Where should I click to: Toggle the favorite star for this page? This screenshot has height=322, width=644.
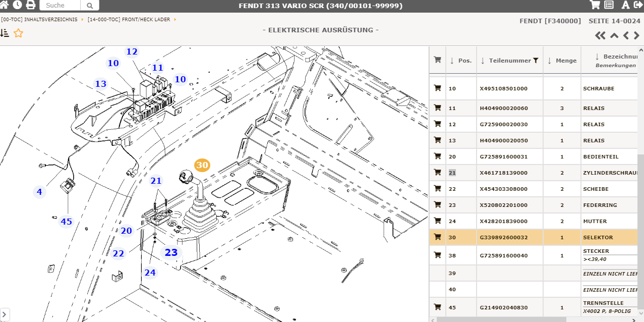(19, 33)
